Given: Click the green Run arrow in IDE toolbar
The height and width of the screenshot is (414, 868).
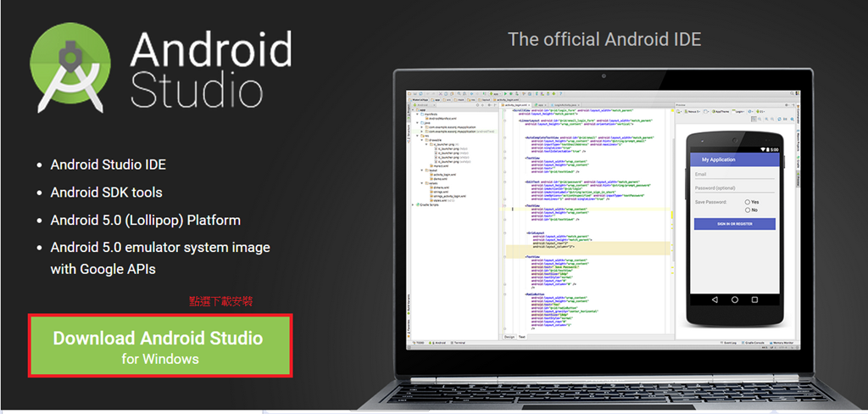Looking at the screenshot, I should [x=505, y=93].
